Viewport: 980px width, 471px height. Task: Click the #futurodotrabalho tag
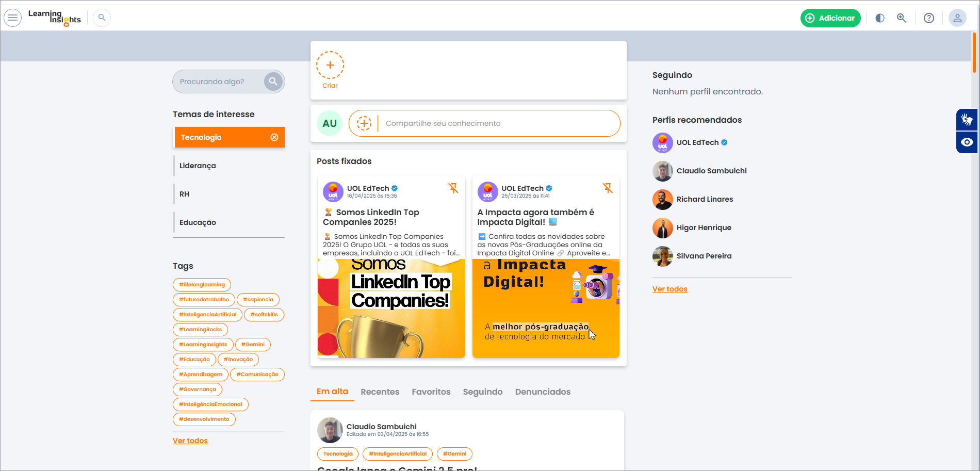pyautogui.click(x=204, y=300)
